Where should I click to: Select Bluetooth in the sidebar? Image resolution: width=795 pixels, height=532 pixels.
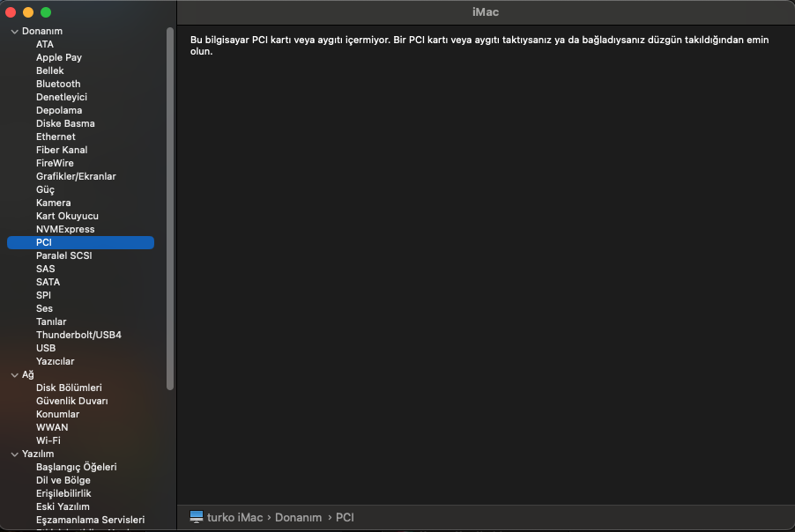(58, 84)
